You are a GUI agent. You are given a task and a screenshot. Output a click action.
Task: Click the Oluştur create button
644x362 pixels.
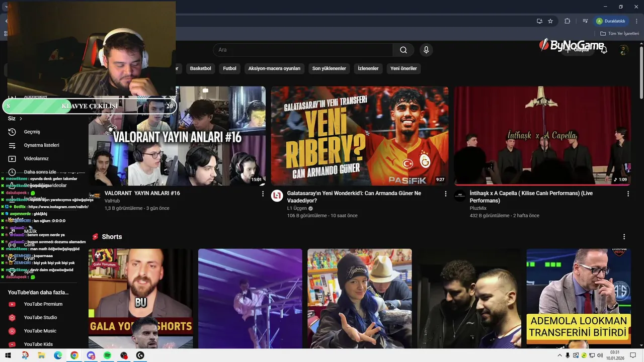pos(577,50)
